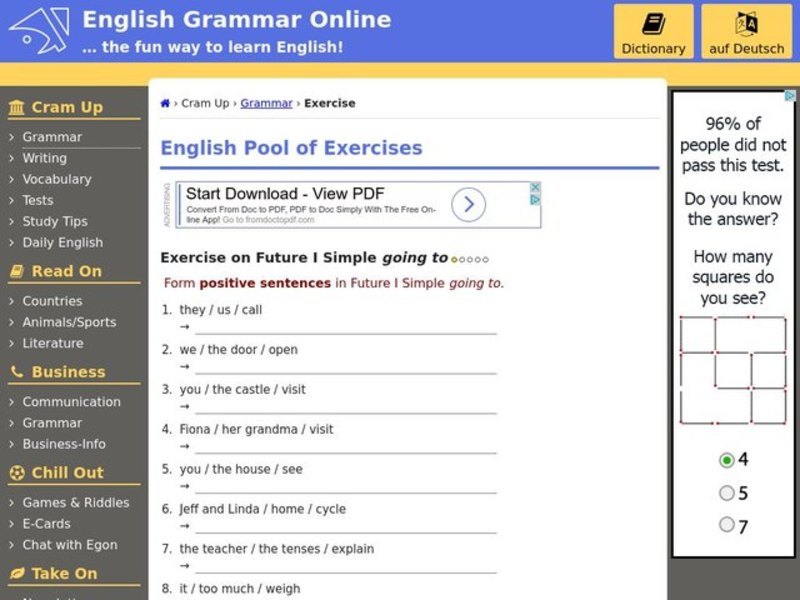Click the auf Deutsch translation icon
This screenshot has height=600, width=800.
[746, 24]
